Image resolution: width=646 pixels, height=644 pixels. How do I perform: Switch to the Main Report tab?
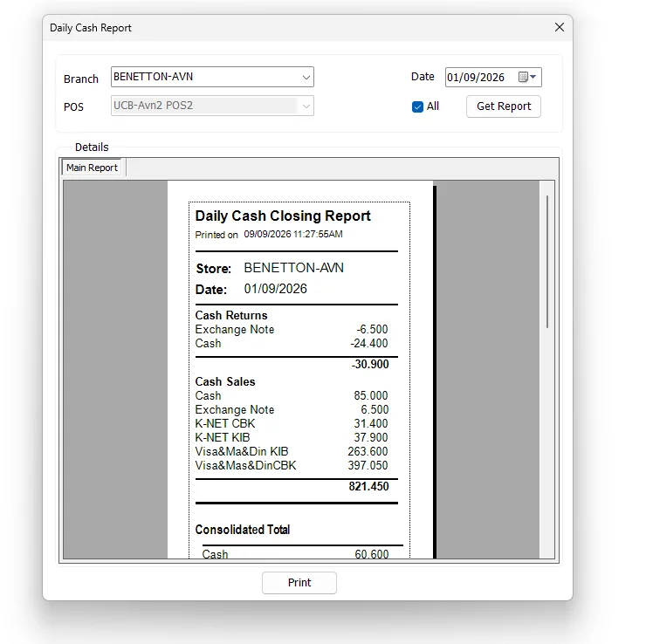(92, 168)
